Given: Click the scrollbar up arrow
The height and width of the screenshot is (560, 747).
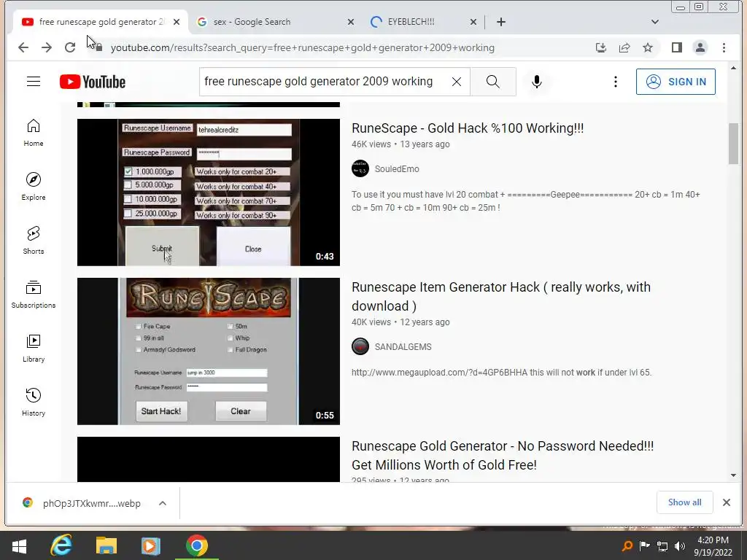Looking at the screenshot, I should point(733,69).
